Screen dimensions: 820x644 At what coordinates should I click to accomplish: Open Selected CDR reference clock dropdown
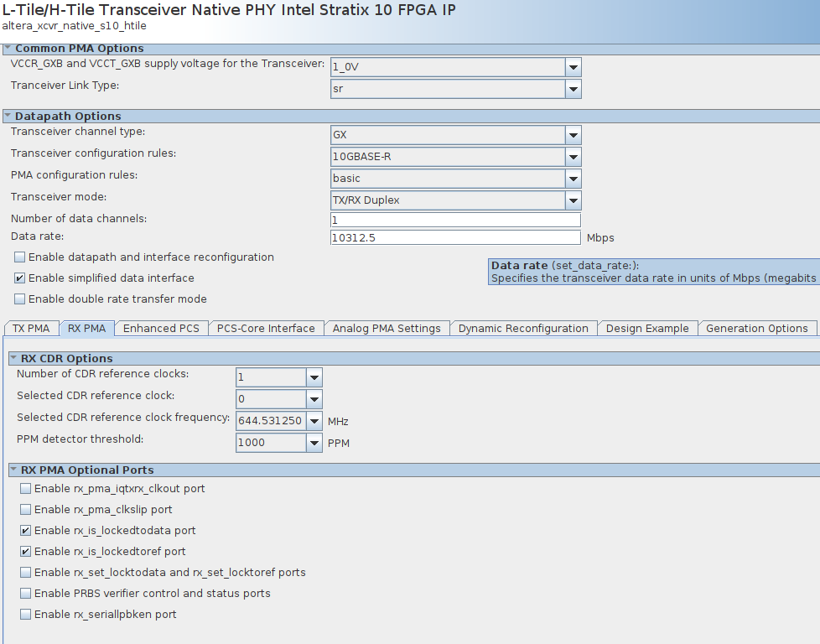314,399
